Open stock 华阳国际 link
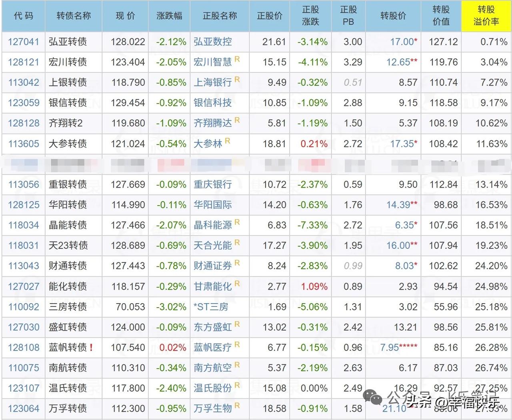 (x=212, y=205)
